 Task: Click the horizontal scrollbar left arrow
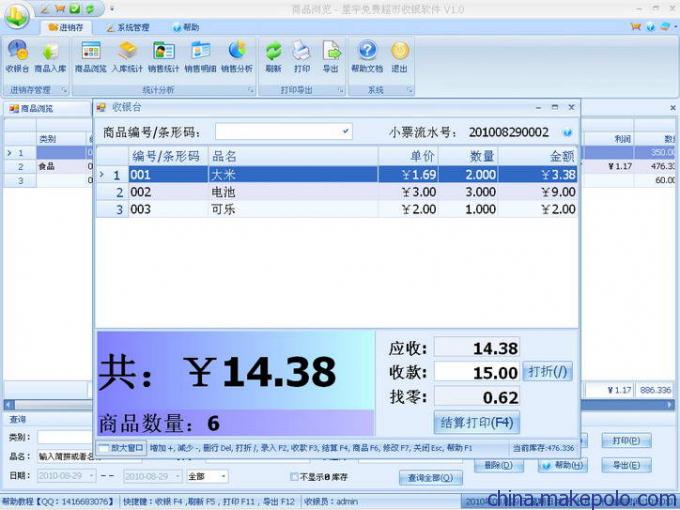[9, 405]
